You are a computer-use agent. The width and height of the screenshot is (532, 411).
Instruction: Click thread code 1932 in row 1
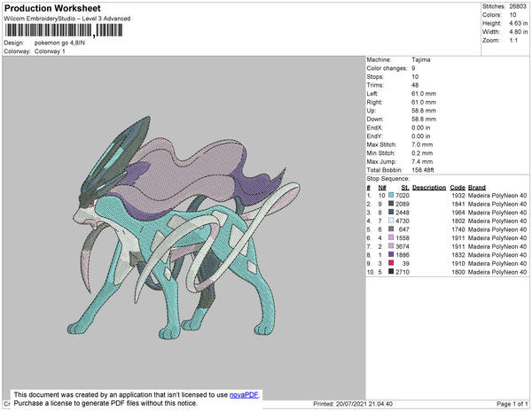458,196
